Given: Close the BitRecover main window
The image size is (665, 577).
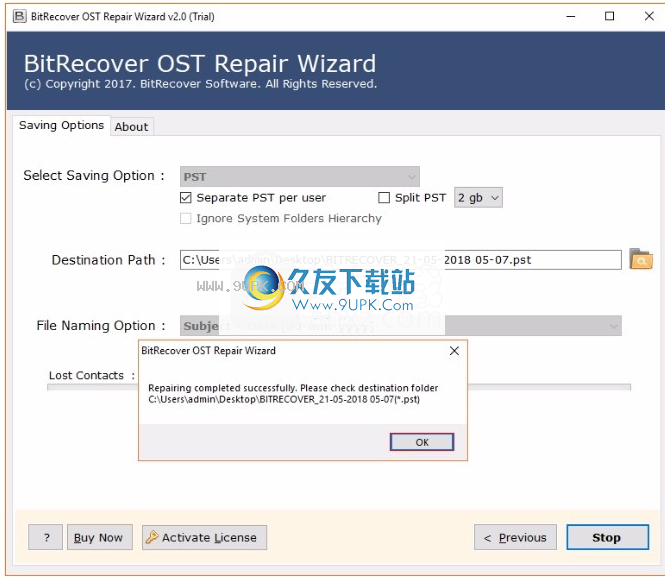Looking at the screenshot, I should (649, 16).
